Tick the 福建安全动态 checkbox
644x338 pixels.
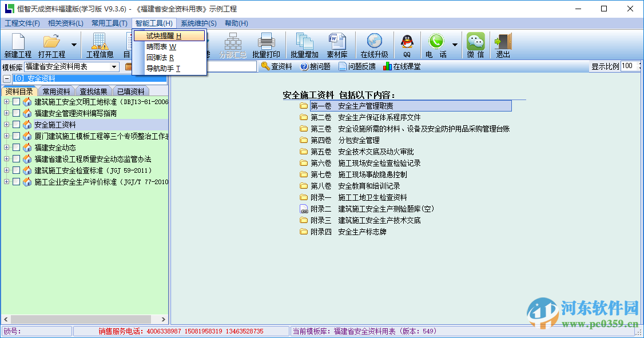click(17, 146)
